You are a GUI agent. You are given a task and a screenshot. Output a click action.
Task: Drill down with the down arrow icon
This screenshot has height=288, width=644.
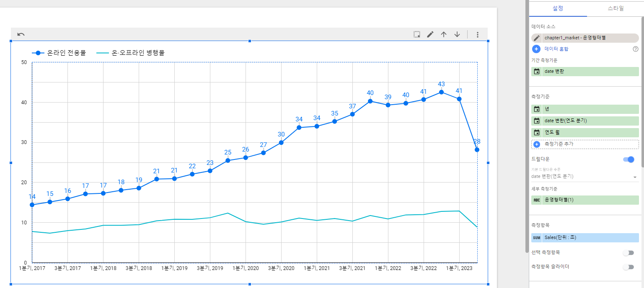[x=457, y=34]
